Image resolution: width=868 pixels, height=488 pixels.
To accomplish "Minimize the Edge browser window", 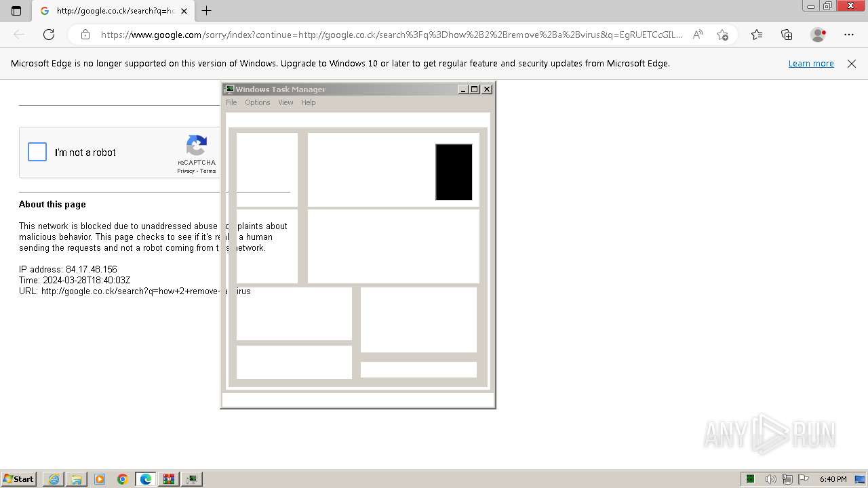I will [x=810, y=6].
